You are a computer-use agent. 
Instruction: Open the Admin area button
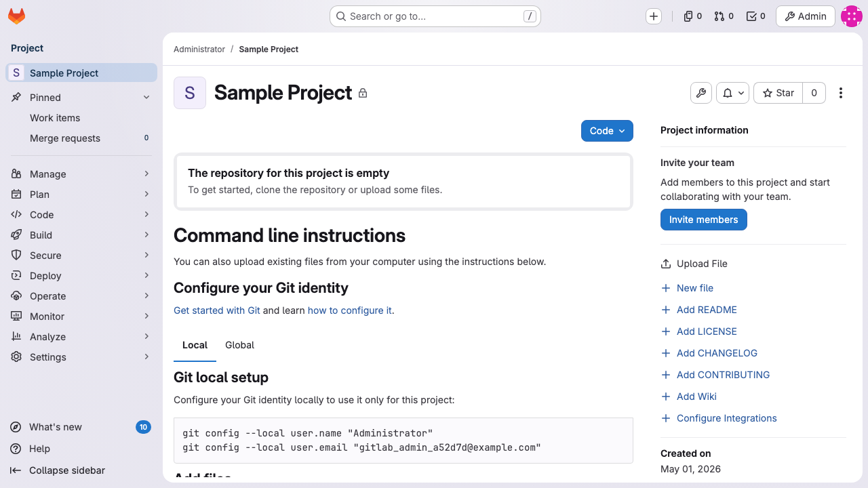tap(806, 16)
